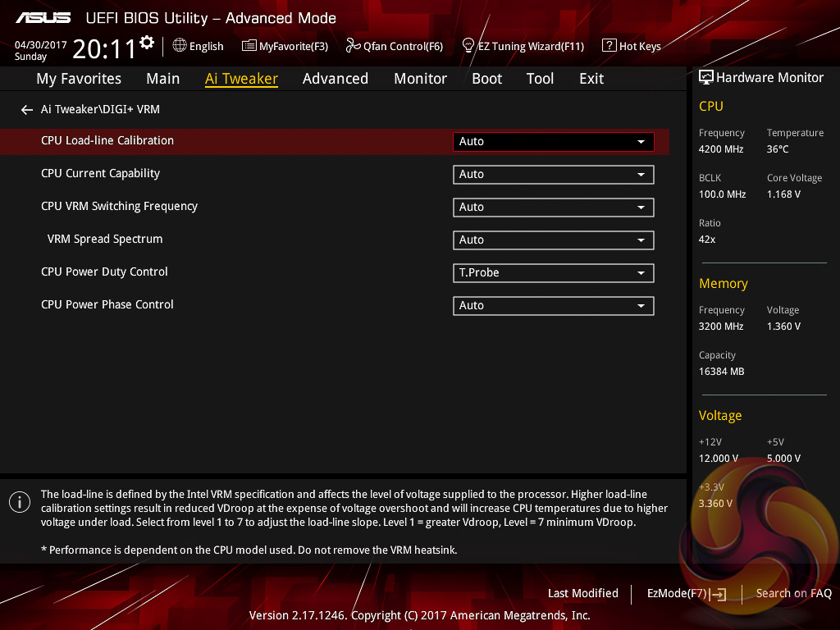Viewport: 840px width, 630px height.
Task: Click Ratio 42x value
Action: tap(707, 240)
